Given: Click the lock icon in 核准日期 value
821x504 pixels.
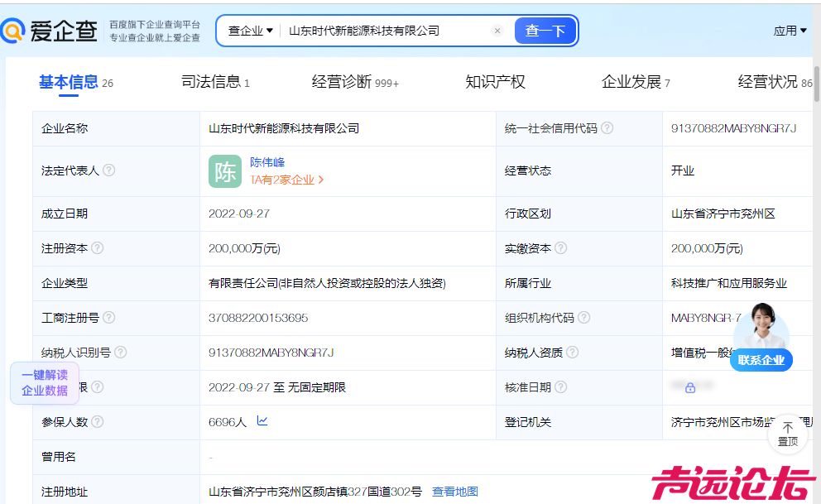Looking at the screenshot, I should click(x=690, y=388).
